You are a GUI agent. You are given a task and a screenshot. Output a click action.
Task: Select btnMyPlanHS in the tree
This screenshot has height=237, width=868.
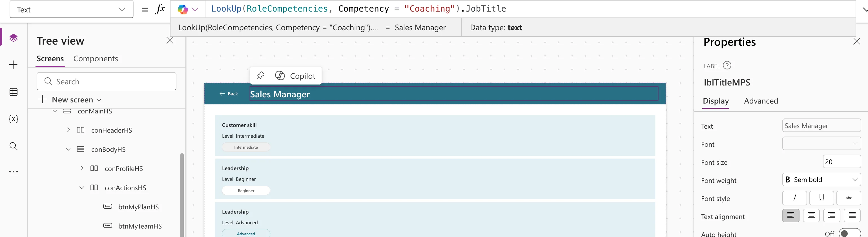click(x=138, y=207)
